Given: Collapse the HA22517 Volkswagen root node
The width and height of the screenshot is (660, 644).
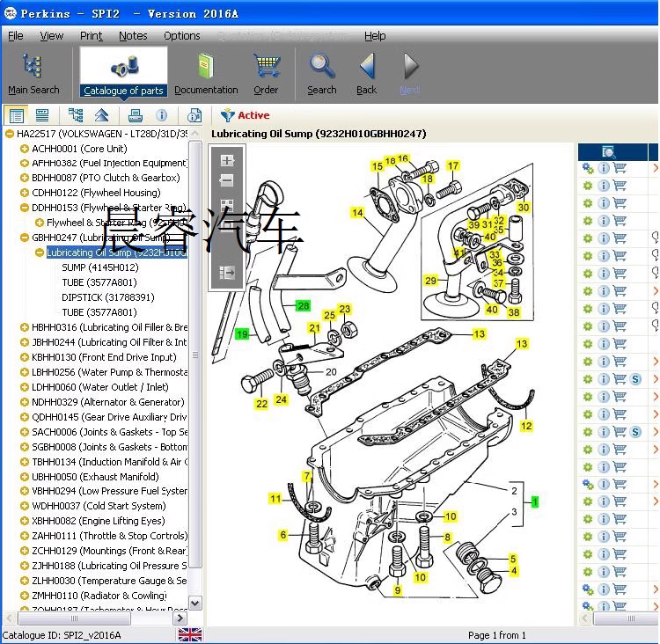Looking at the screenshot, I should (10, 134).
